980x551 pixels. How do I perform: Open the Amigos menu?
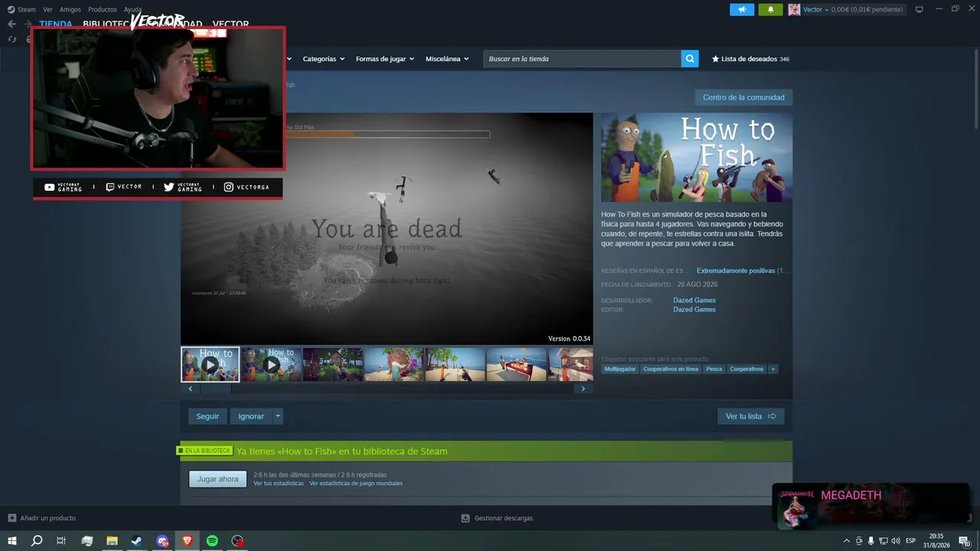(70, 9)
